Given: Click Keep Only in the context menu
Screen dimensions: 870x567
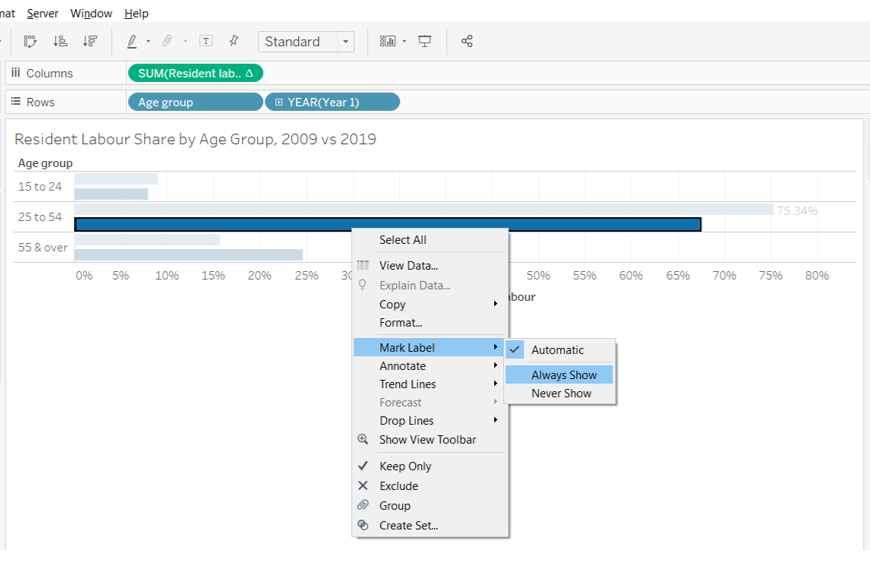Looking at the screenshot, I should 405,466.
